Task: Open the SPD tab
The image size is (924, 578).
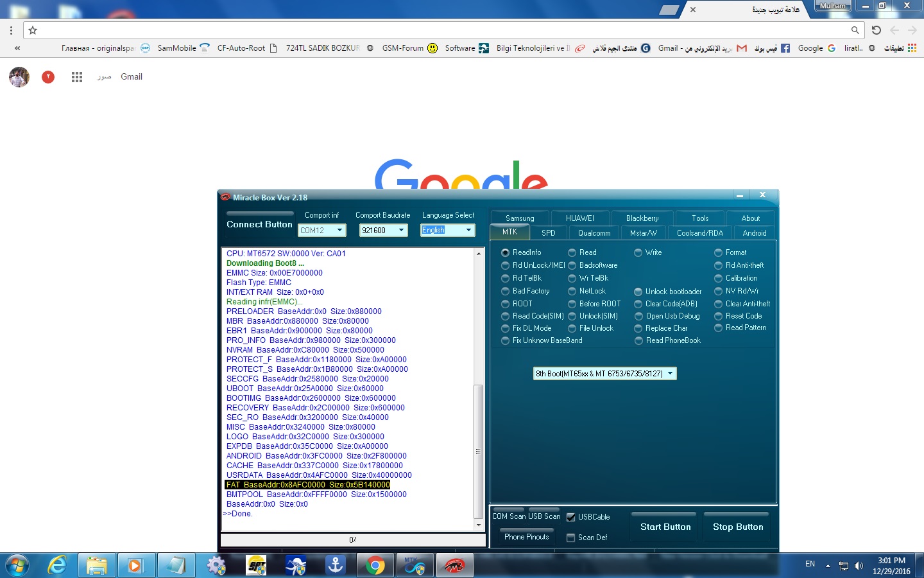Action: tap(549, 233)
